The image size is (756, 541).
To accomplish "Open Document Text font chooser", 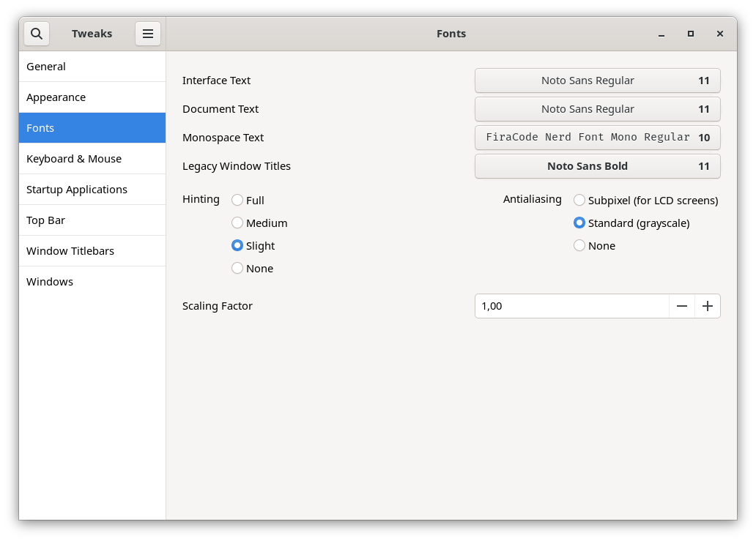I will point(597,109).
